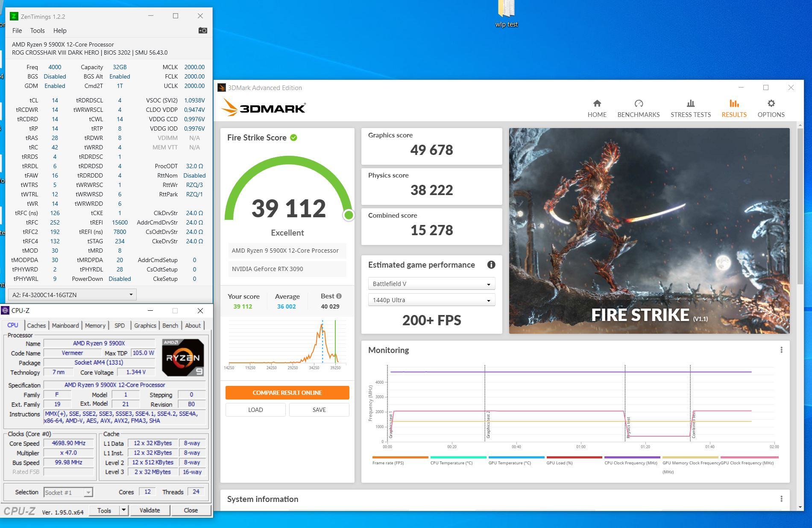
Task: Go to 3DMark HOME
Action: 597,108
